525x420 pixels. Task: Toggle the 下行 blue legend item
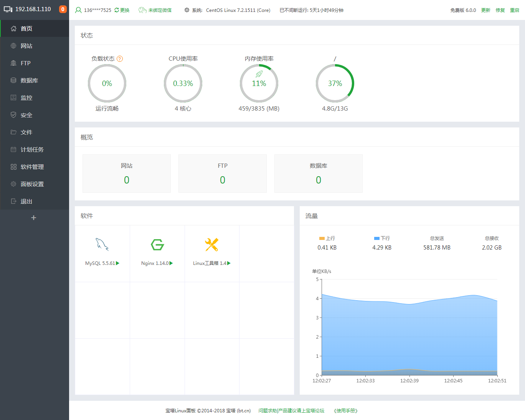[382, 238]
